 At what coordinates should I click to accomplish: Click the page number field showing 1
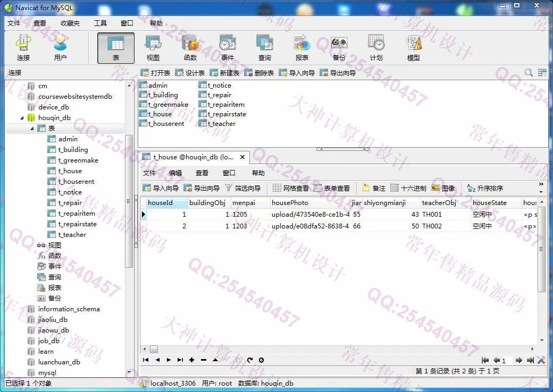[x=506, y=360]
